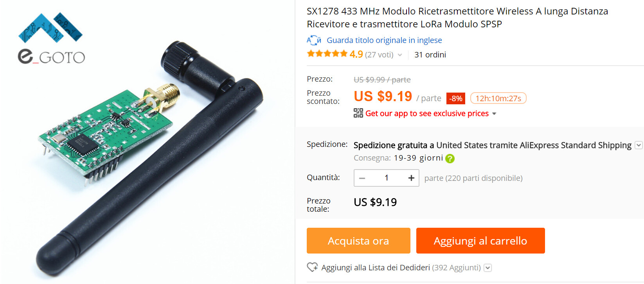Expand the exclusive app prices arrow

[x=494, y=114]
